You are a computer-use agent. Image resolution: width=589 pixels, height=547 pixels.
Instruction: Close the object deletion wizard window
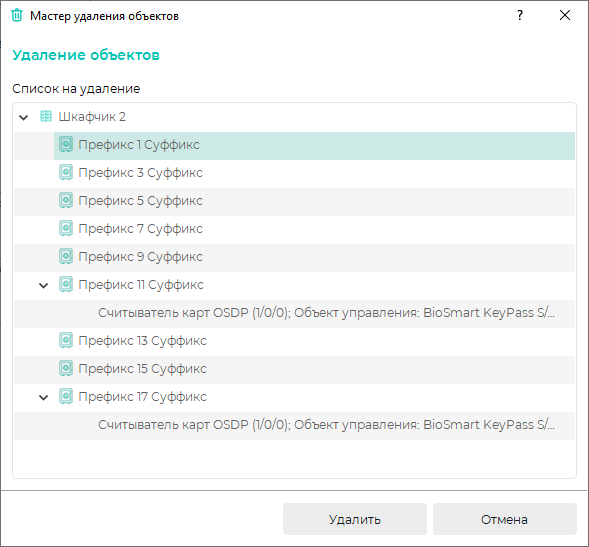click(x=565, y=15)
